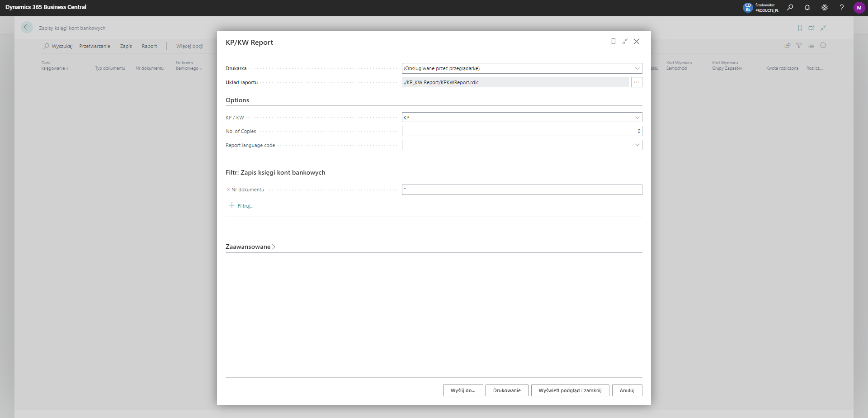Add a filter via the Filtruj... link
This screenshot has width=868, height=418.
point(241,206)
